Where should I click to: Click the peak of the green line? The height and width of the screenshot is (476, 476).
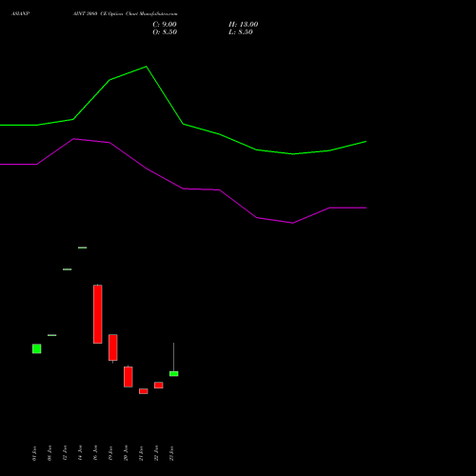(146, 67)
